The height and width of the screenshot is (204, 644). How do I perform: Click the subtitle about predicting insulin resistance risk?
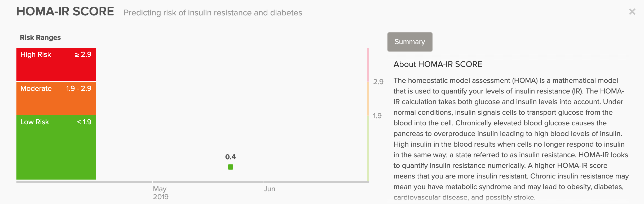213,13
